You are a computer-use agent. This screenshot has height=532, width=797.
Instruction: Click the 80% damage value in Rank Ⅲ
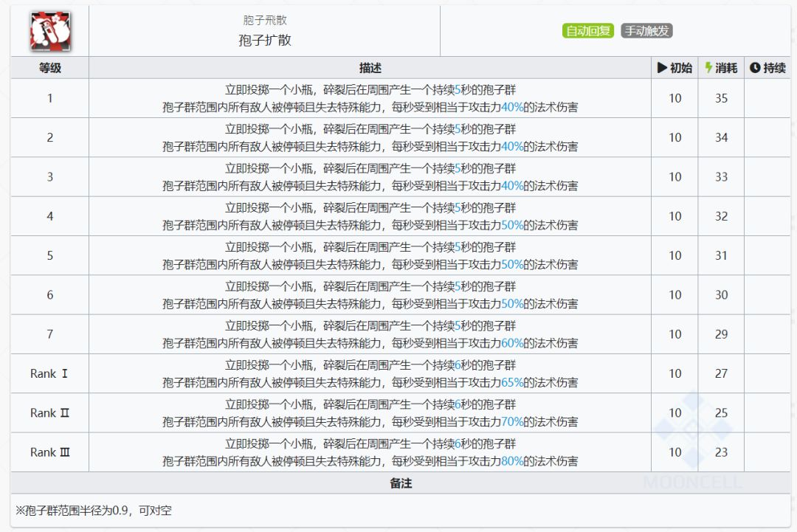click(x=512, y=461)
